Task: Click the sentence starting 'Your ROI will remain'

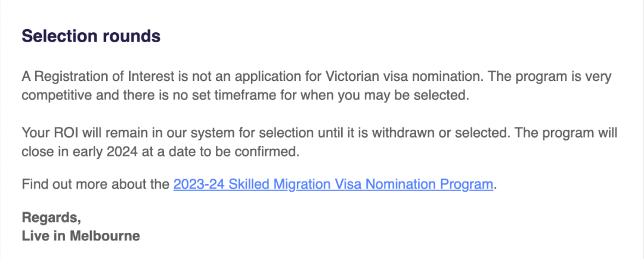Action: point(265,133)
